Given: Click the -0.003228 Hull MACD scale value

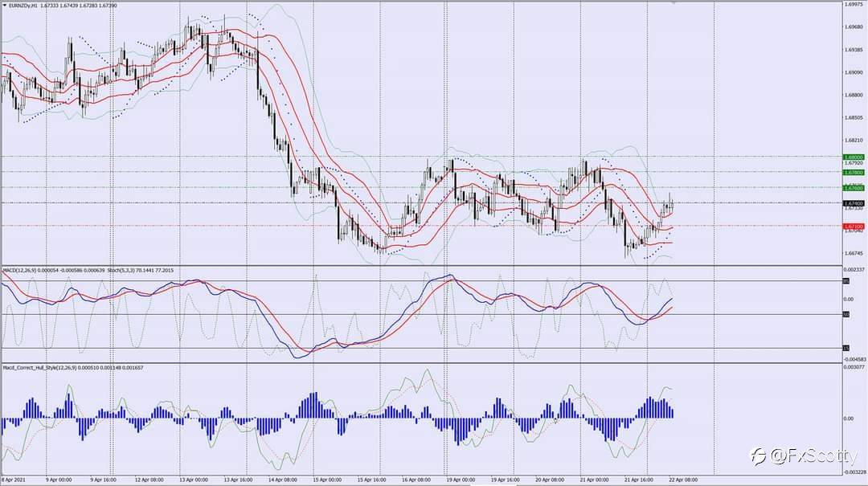Looking at the screenshot, I should coord(853,472).
